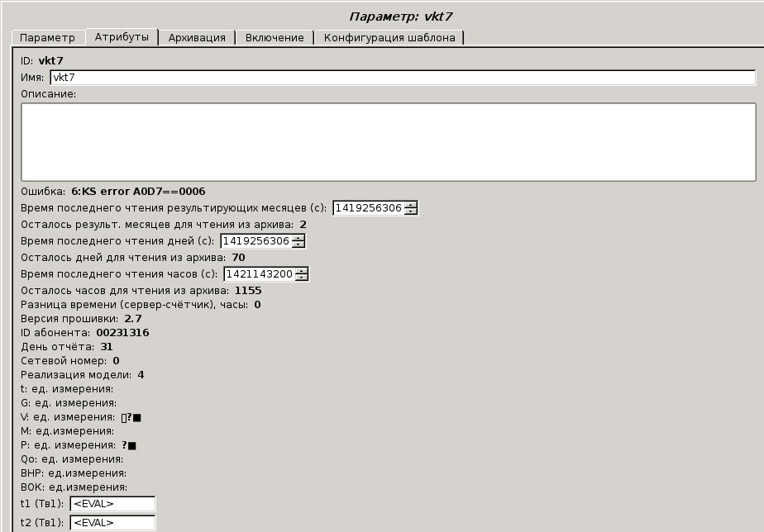764x532 pixels.
Task: Click the subscriber ID value 00231316
Action: pos(122,333)
